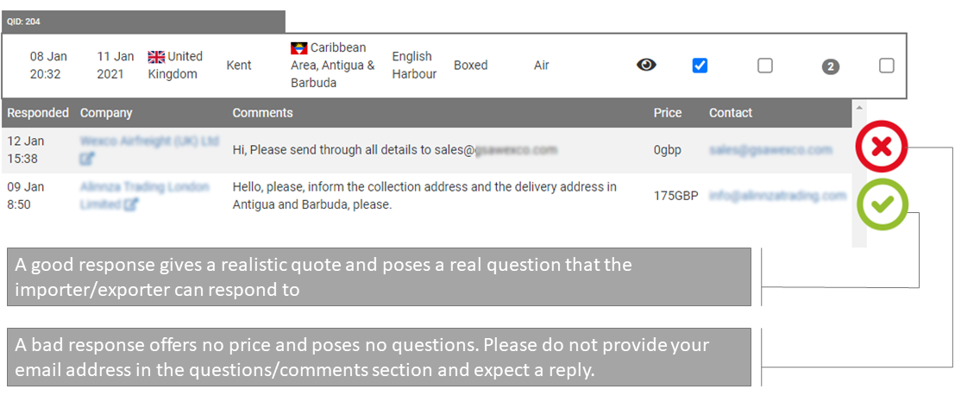Click the sales@gsawexco.com contact email link
980x408 pixels.
click(770, 149)
